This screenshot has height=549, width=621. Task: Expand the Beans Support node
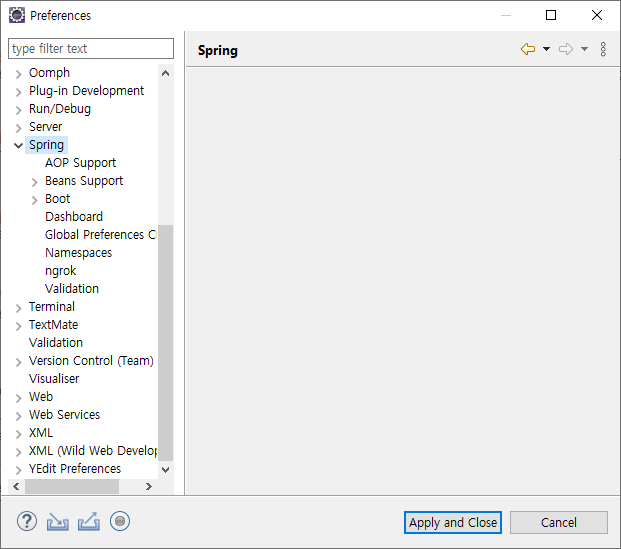coord(34,182)
